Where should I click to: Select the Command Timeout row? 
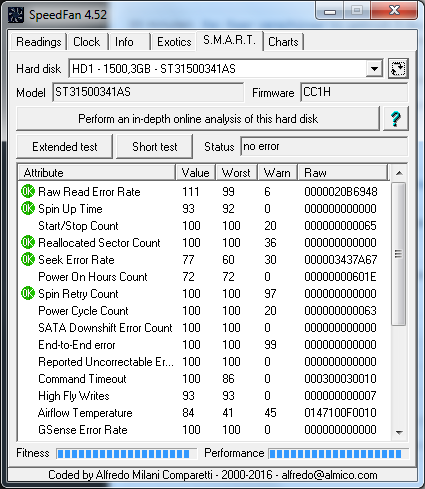pyautogui.click(x=203, y=379)
